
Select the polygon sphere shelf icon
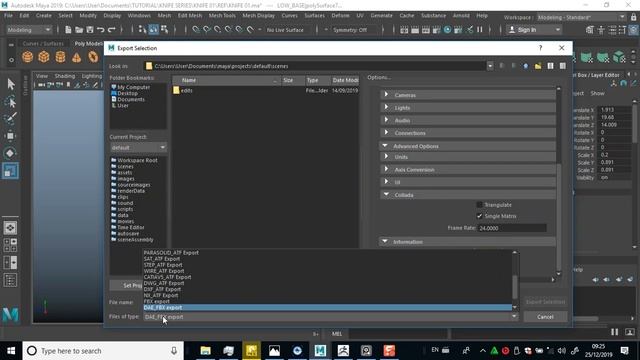point(27,57)
